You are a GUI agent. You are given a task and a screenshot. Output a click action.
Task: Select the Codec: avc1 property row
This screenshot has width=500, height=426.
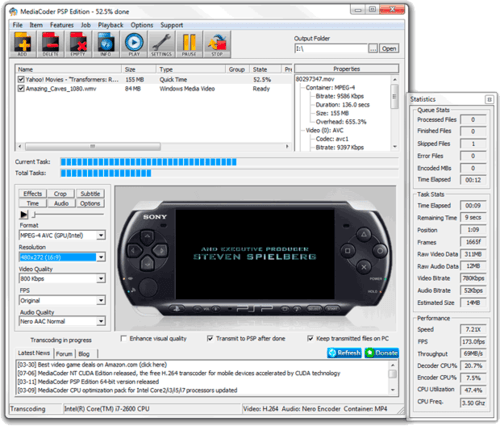tap(332, 139)
